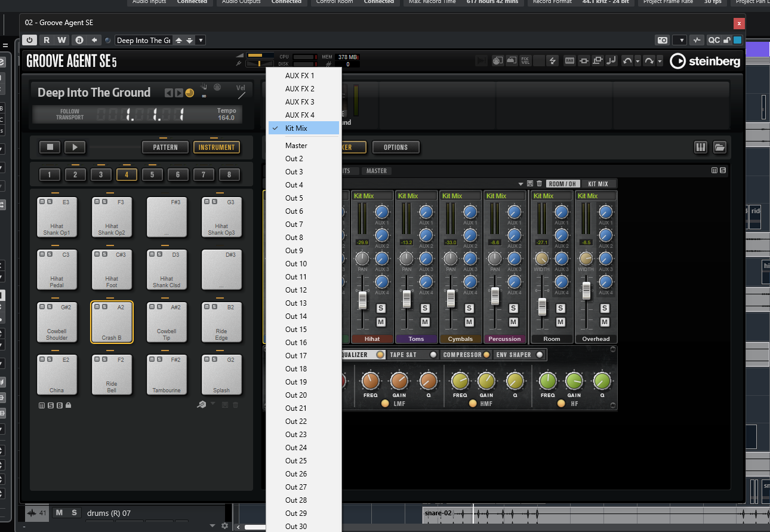
Task: Click the pad lock icon below pads
Action: coord(69,405)
